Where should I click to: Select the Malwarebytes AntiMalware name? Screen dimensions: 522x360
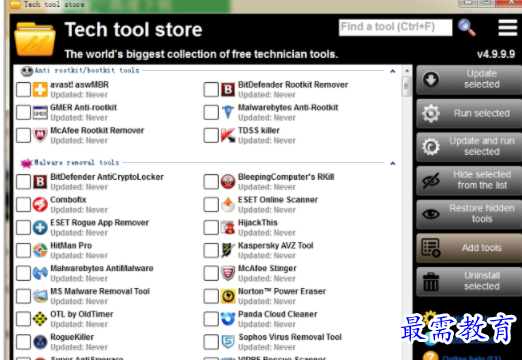point(102,268)
